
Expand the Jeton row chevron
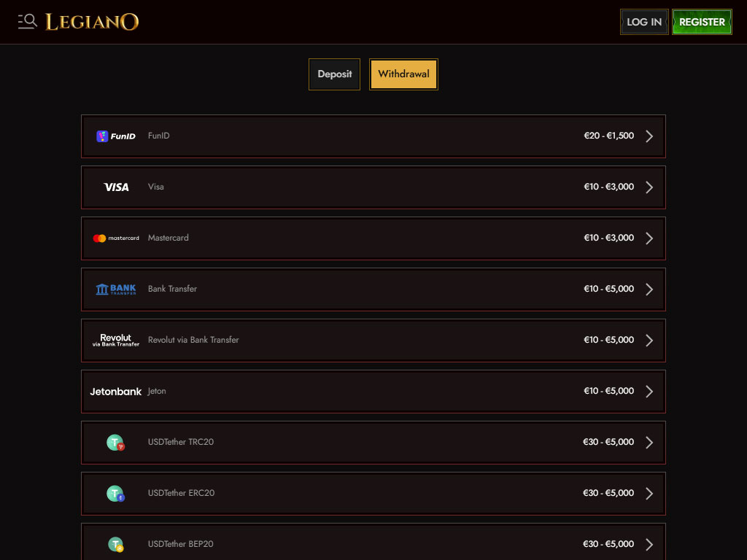(x=649, y=392)
